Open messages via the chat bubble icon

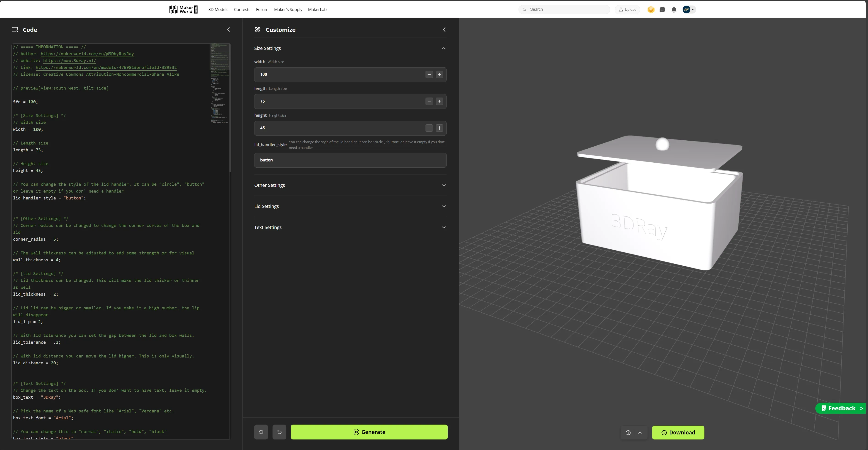pyautogui.click(x=663, y=9)
